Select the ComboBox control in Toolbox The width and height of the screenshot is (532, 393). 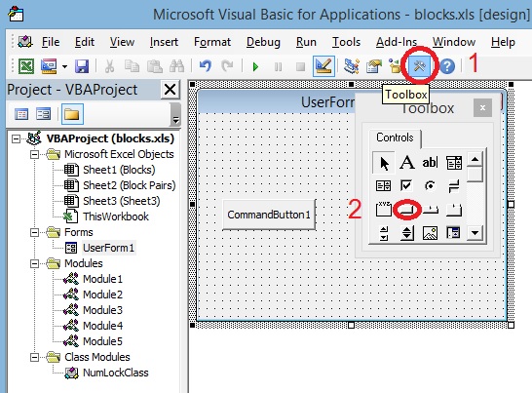454,163
